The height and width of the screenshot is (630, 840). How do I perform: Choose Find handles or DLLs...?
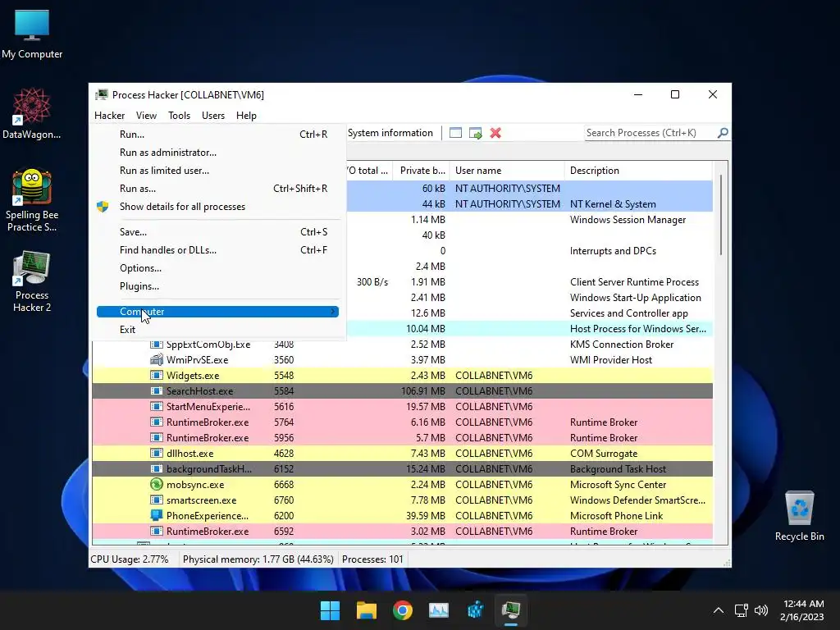217,250
